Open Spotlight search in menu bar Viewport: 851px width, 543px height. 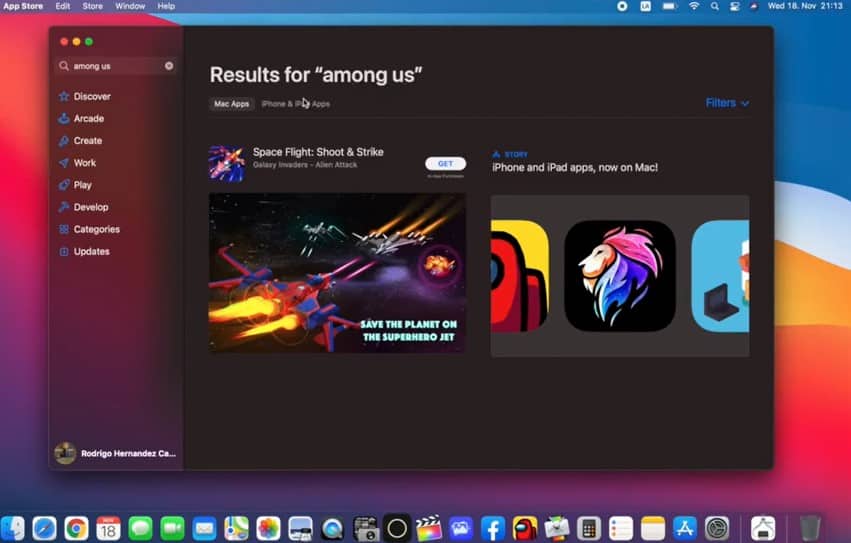[715, 6]
